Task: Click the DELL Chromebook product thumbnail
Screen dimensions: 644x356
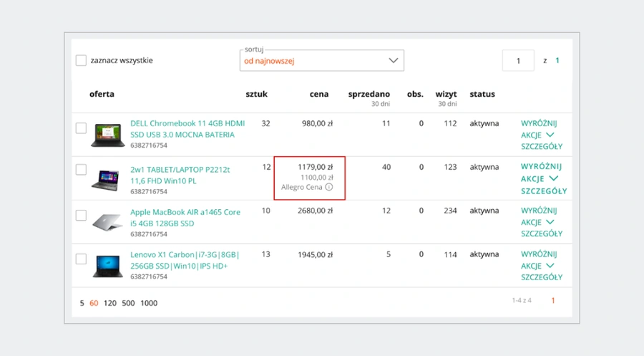Action: pos(107,135)
